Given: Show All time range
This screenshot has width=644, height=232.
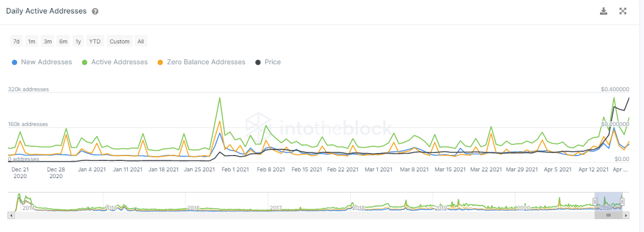Looking at the screenshot, I should [141, 41].
